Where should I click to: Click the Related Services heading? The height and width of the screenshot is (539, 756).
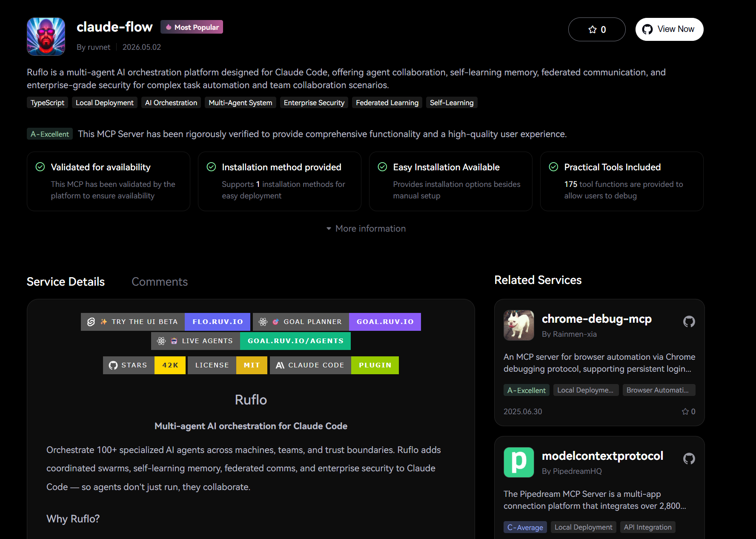[x=538, y=280]
